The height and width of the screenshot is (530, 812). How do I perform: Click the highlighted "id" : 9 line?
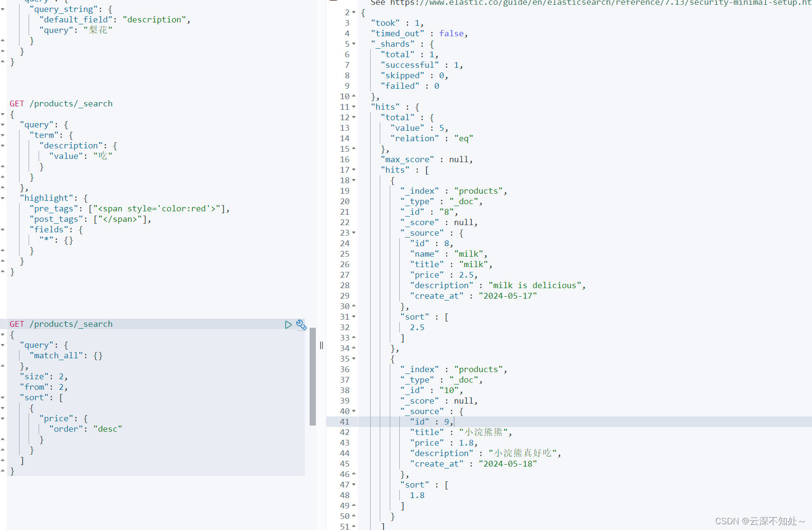[x=431, y=422]
